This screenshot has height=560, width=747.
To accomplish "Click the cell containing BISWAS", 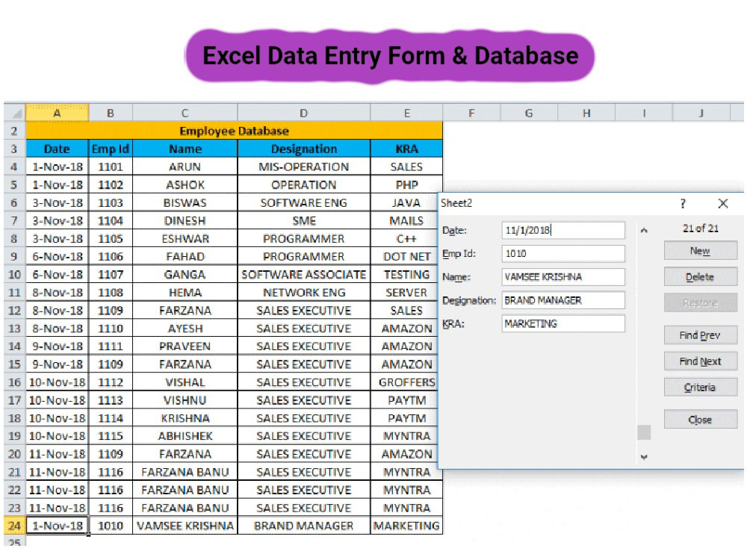I will coord(185,203).
